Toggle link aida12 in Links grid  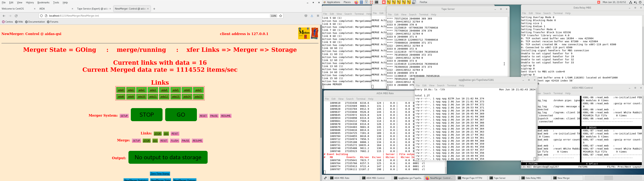tap(164, 97)
